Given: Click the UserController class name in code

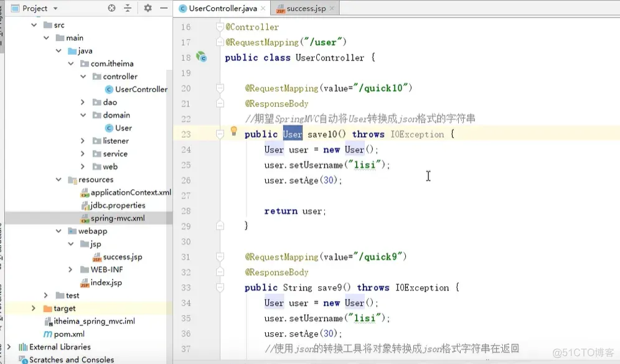Looking at the screenshot, I should tap(330, 57).
